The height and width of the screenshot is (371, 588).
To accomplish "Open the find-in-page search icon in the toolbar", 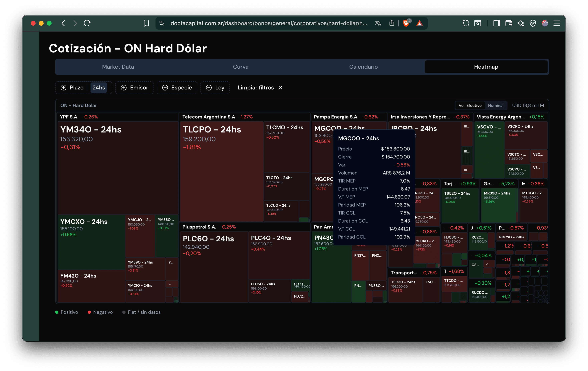I will point(478,23).
